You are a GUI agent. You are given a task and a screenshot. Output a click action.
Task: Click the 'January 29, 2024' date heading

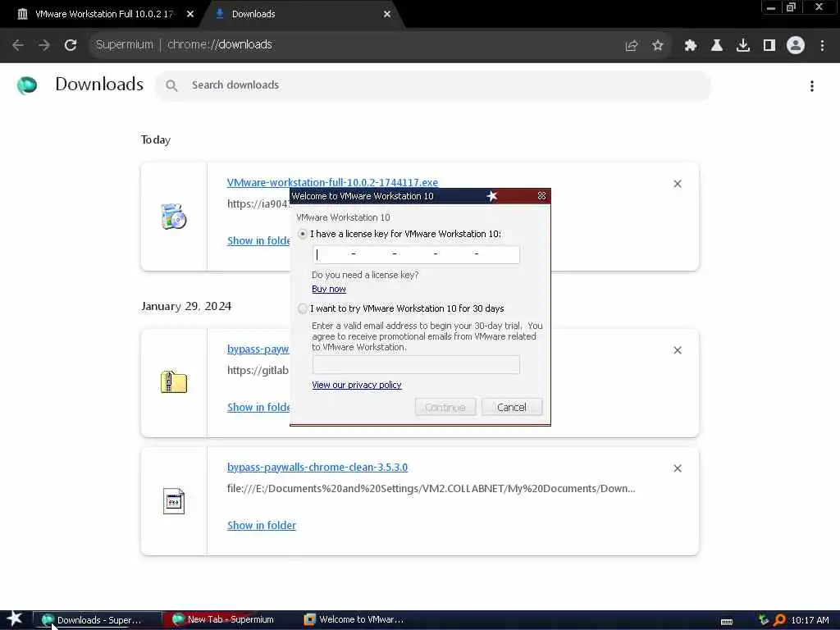click(186, 306)
